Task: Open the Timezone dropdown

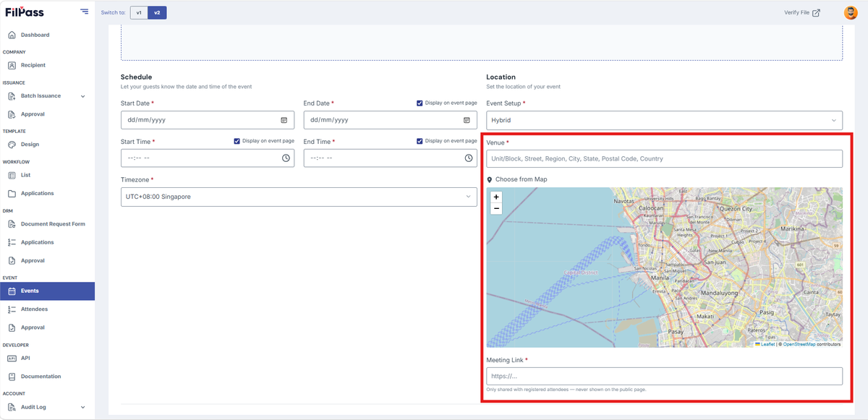Action: pos(299,197)
